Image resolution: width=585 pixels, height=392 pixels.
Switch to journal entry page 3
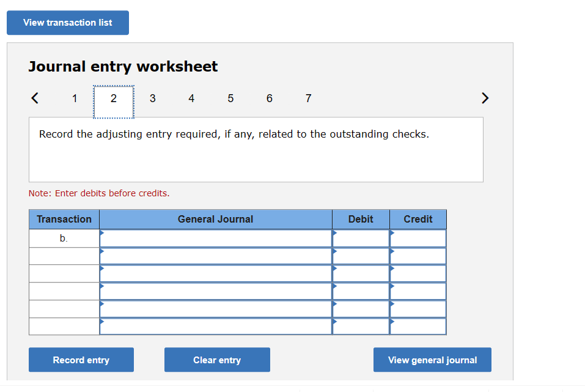click(152, 98)
